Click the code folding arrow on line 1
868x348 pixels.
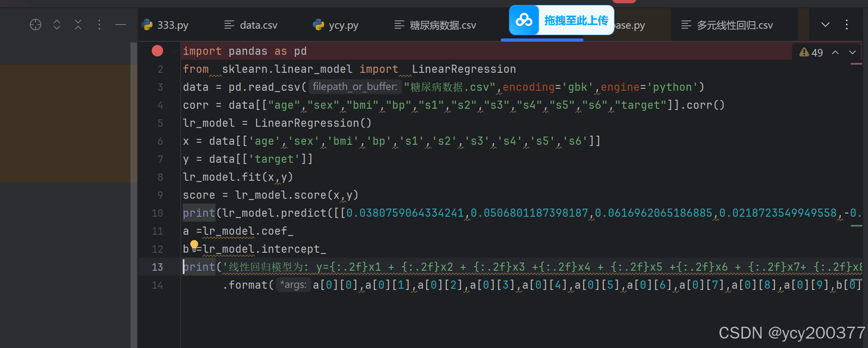coord(175,51)
